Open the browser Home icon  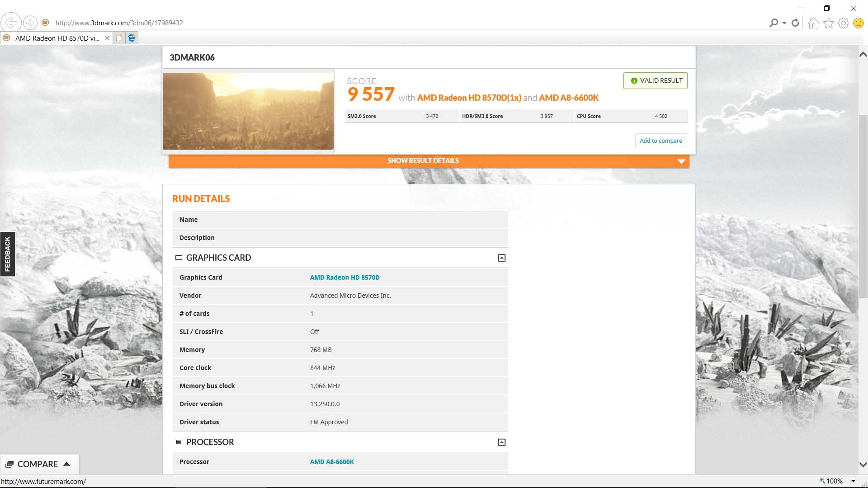(x=813, y=23)
